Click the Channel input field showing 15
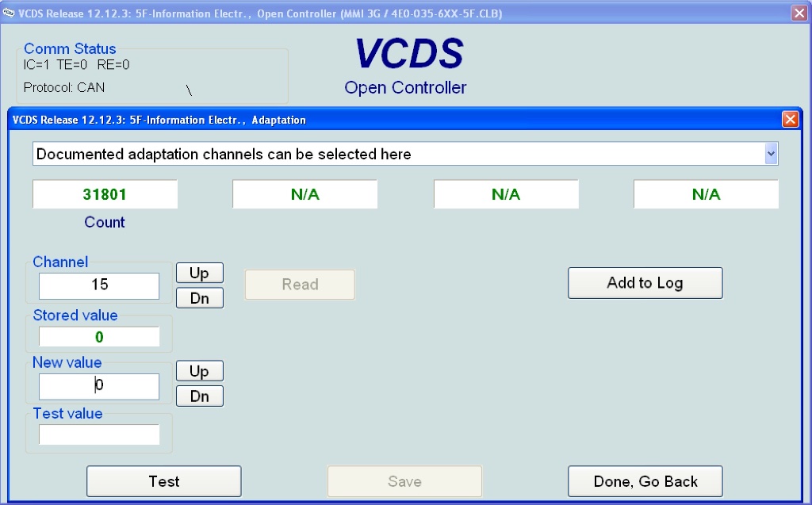The height and width of the screenshot is (505, 812). tap(99, 285)
